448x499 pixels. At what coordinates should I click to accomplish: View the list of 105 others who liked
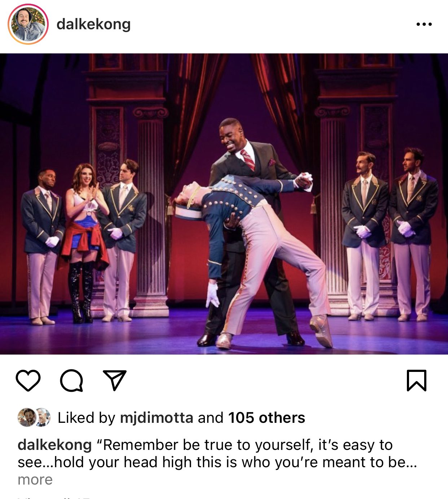pos(267,418)
